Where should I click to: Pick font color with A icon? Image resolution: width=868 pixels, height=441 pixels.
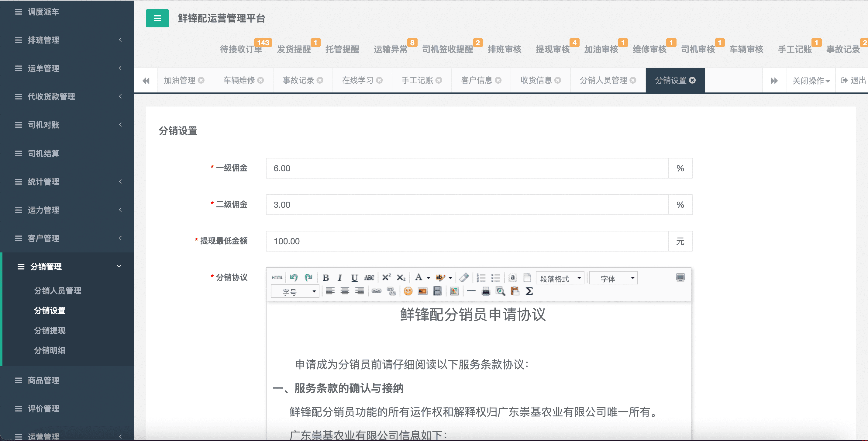[418, 277]
